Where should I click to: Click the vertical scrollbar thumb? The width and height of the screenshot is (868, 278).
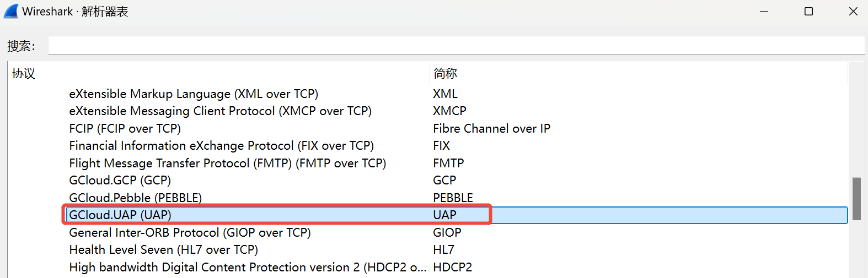pos(856,198)
